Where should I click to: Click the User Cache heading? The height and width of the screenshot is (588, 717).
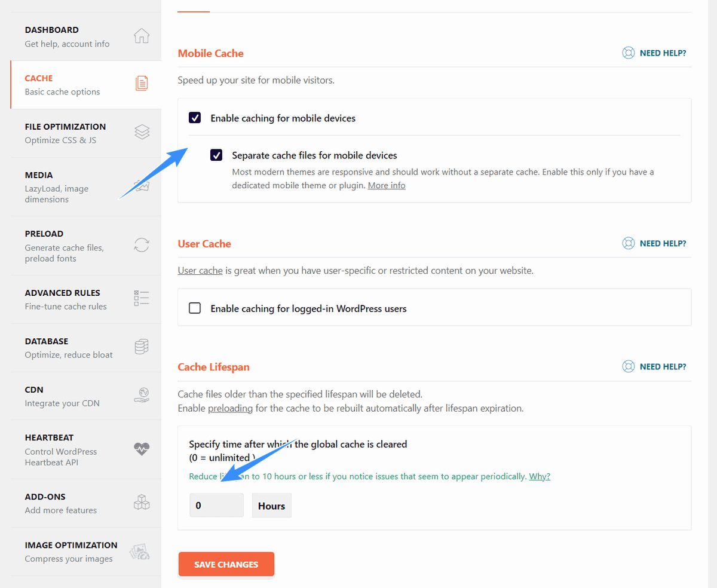pyautogui.click(x=204, y=244)
